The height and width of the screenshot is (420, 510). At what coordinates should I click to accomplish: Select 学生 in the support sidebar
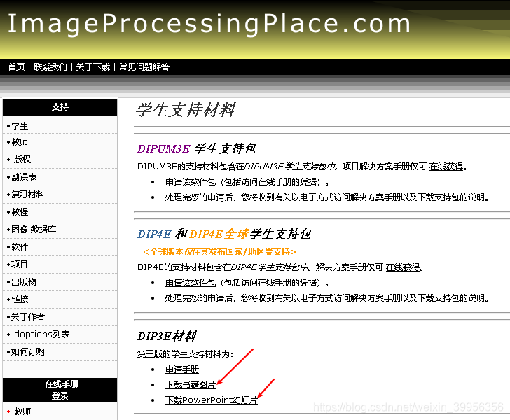click(20, 126)
